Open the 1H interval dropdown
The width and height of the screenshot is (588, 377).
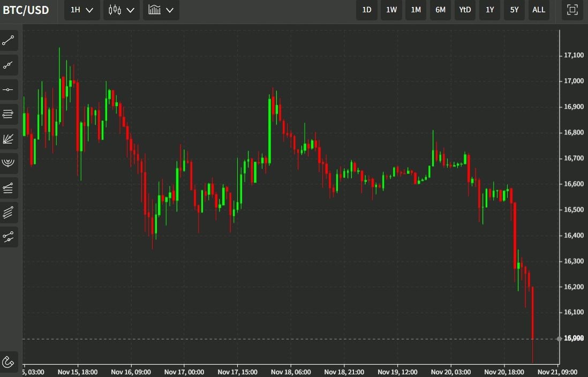82,10
